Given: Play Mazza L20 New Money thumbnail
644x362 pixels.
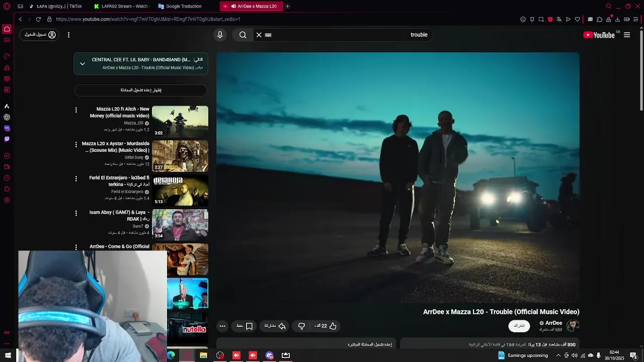Looking at the screenshot, I should [180, 121].
